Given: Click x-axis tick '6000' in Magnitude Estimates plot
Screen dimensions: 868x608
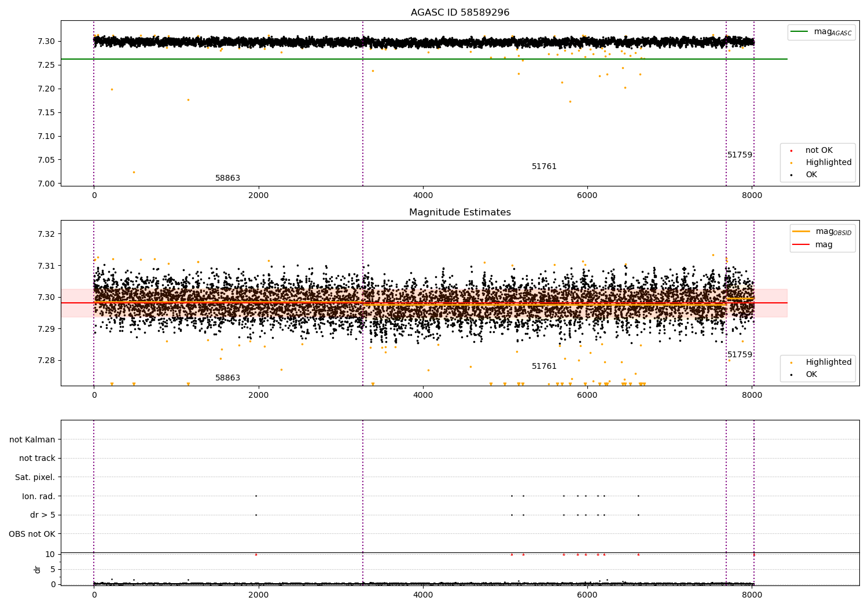Looking at the screenshot, I should (587, 395).
